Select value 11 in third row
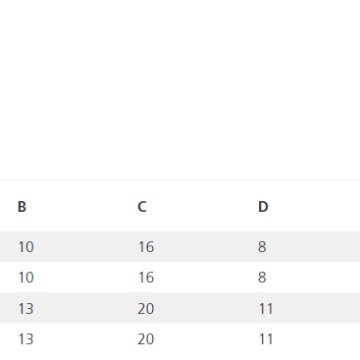 [266, 309]
